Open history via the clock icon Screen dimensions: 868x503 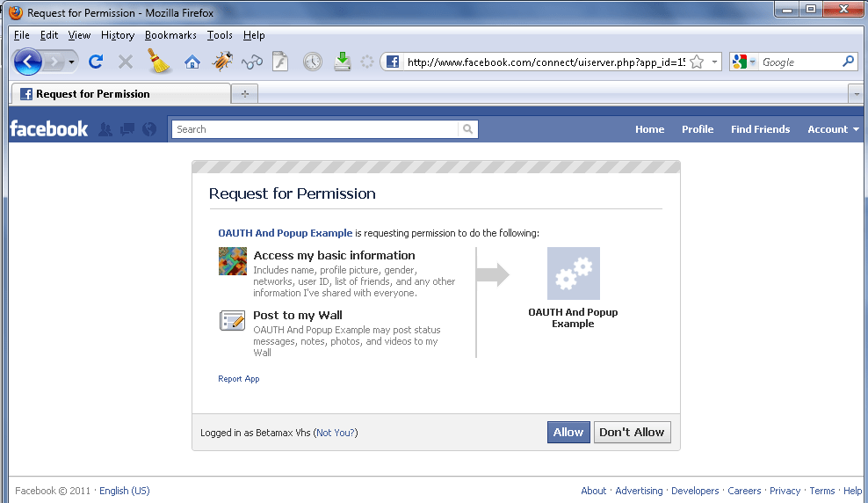[x=313, y=62]
